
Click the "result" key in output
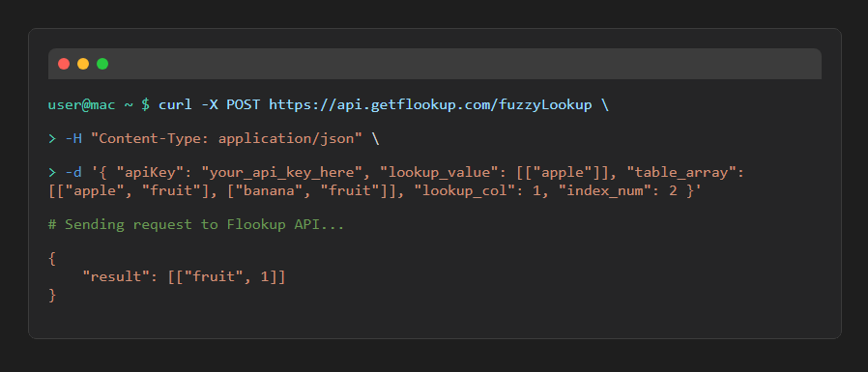116,276
